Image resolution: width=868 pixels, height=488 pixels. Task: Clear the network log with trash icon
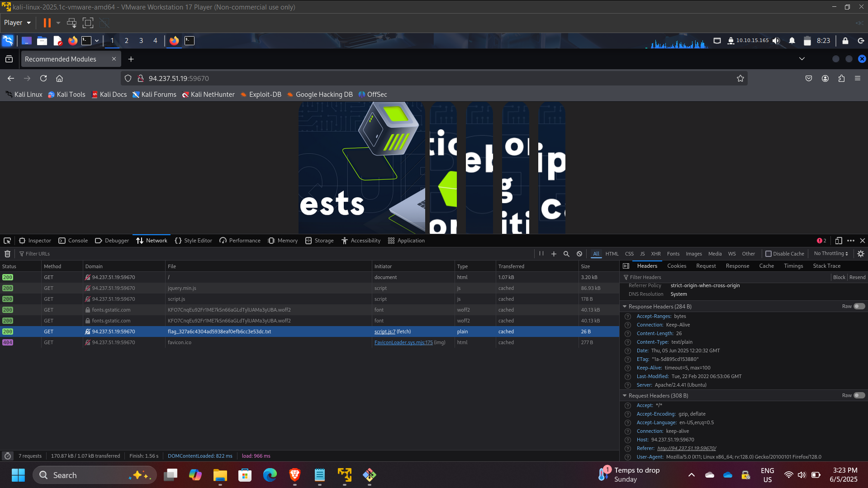[x=7, y=254]
